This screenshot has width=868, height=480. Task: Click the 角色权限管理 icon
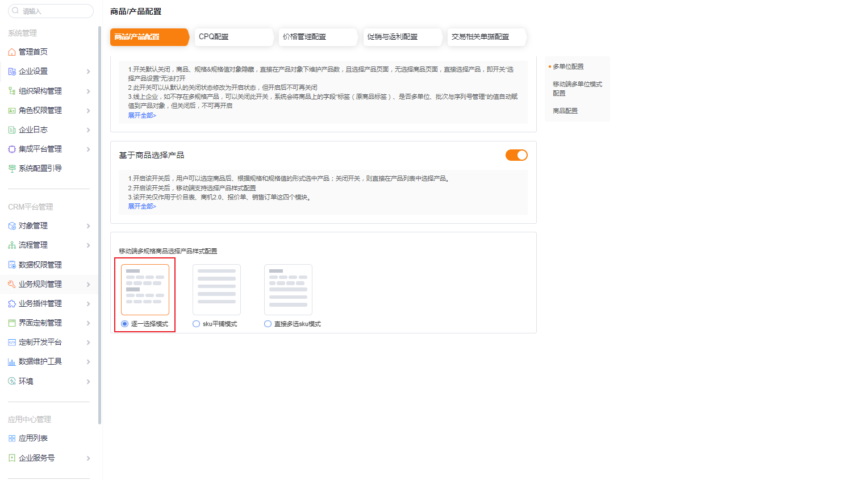pos(12,110)
